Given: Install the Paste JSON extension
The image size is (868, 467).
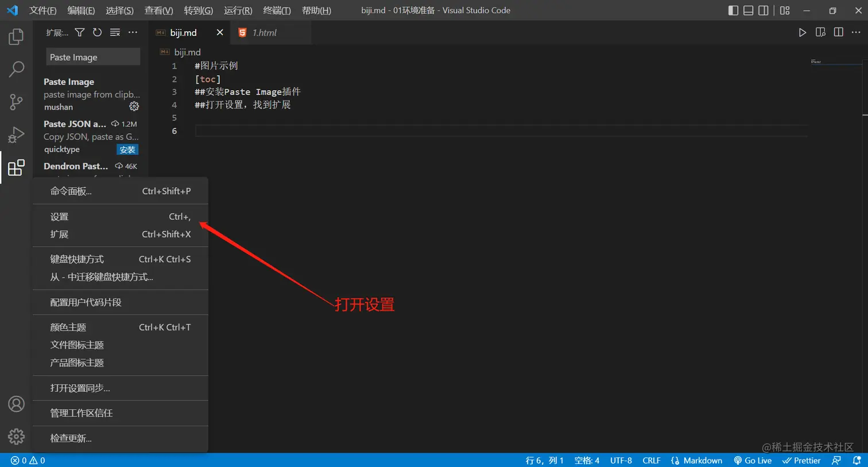Looking at the screenshot, I should tap(127, 150).
